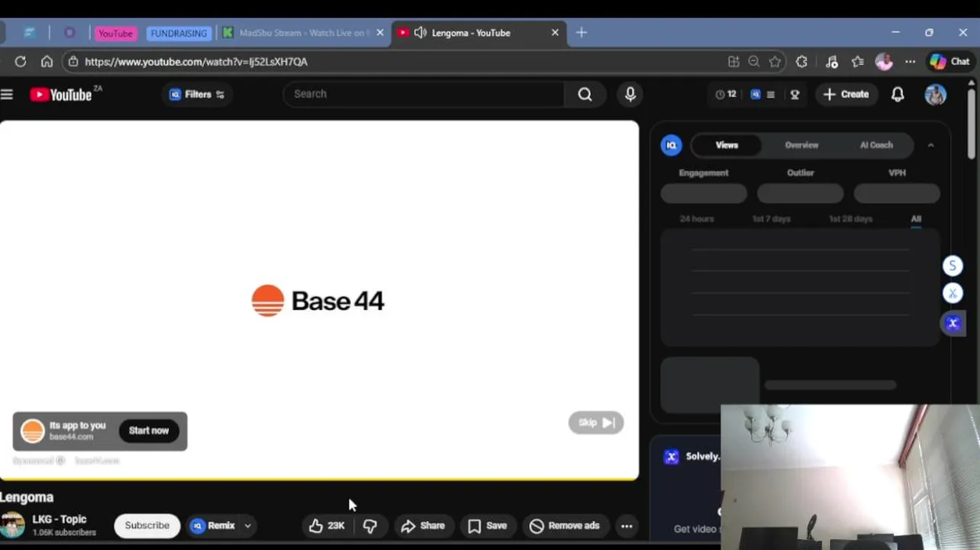Image resolution: width=980 pixels, height=550 pixels.
Task: Open the favorites list icon
Action: pos(858,62)
